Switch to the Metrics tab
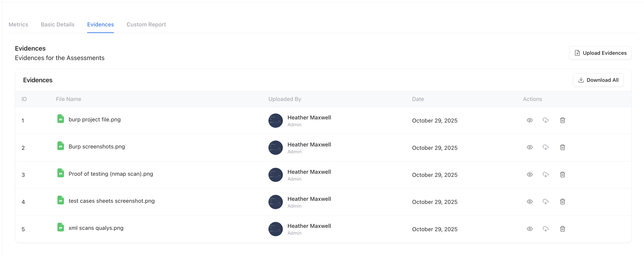The width and height of the screenshot is (644, 256). point(18,24)
